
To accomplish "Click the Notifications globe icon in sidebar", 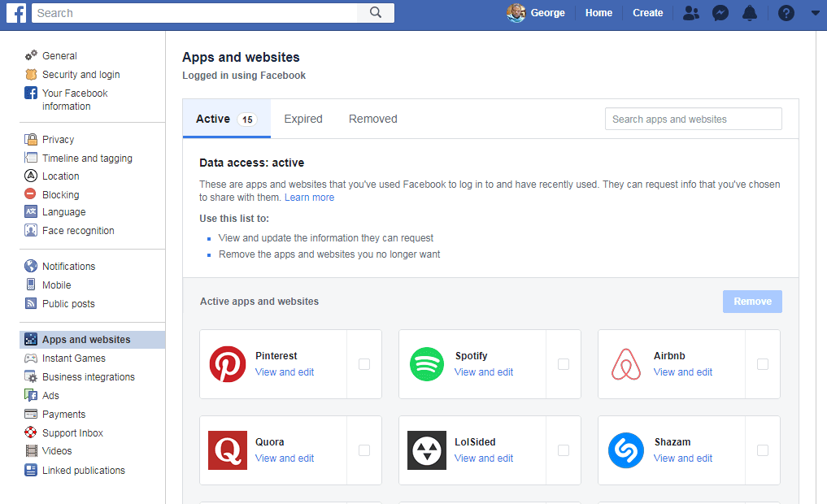I will (31, 266).
